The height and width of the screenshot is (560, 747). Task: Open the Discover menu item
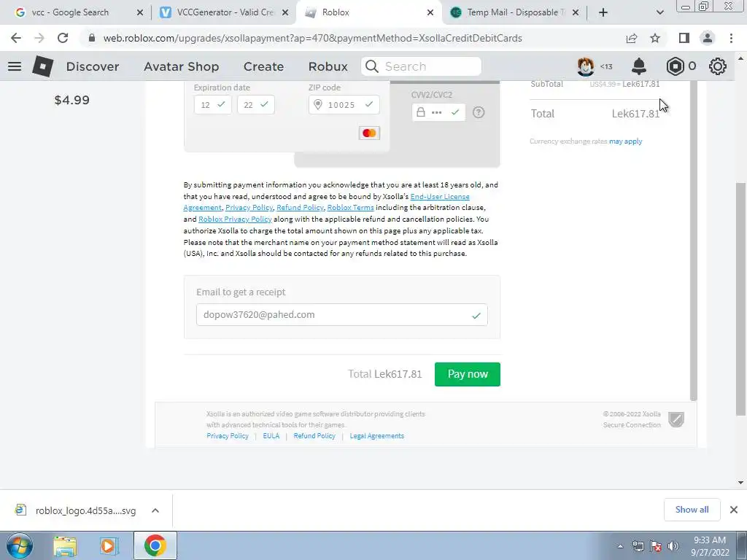coord(93,66)
